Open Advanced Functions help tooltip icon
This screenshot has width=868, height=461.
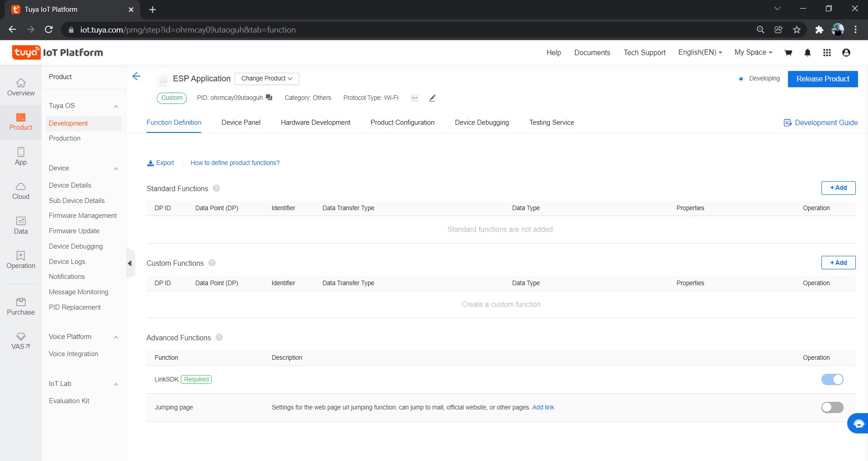click(x=219, y=337)
